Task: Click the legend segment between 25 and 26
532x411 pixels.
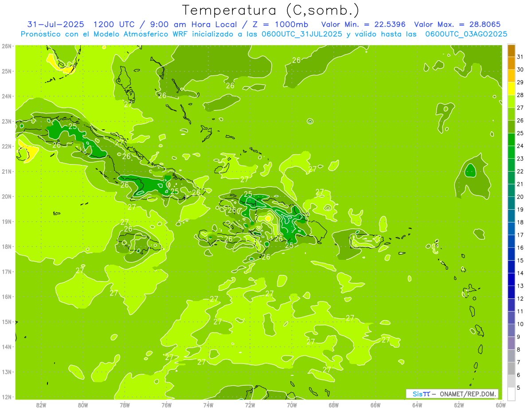Action: [511, 127]
